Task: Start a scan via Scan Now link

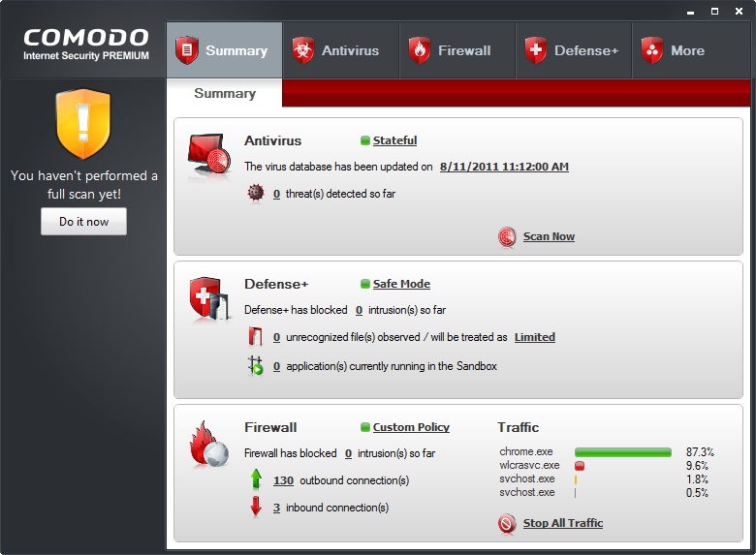Action: tap(549, 236)
